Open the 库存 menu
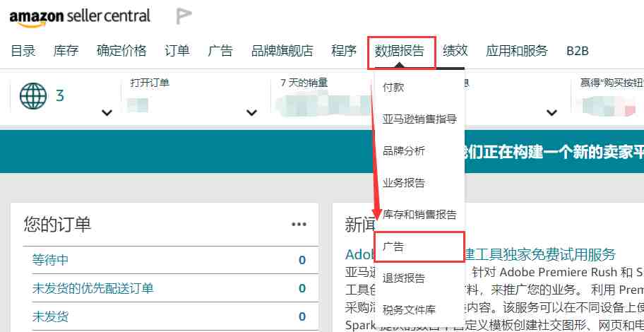 tap(66, 51)
